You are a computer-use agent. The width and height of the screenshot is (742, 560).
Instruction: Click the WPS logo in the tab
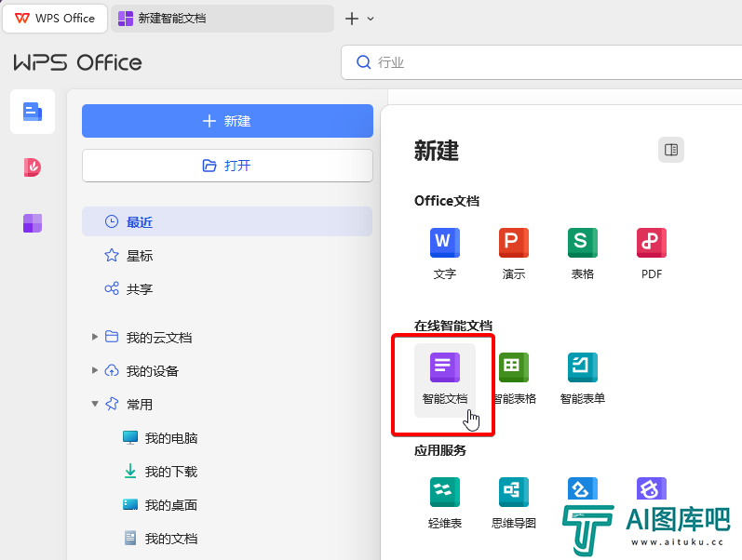click(21, 19)
